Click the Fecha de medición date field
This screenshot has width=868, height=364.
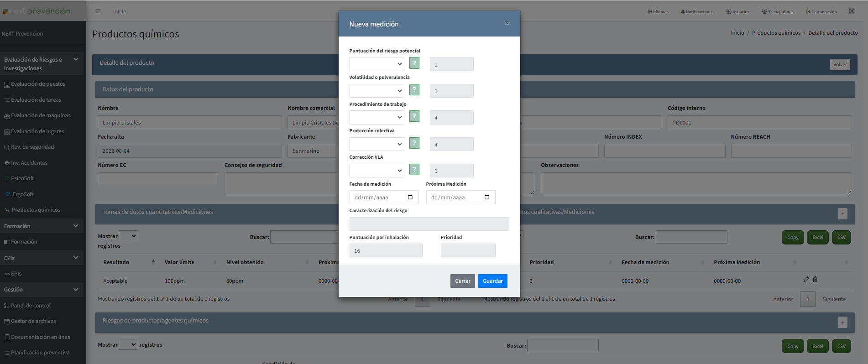(x=384, y=197)
